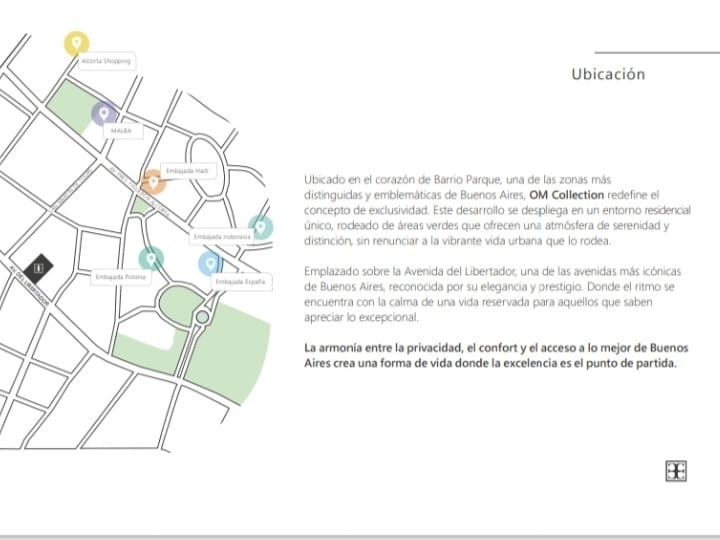The height and width of the screenshot is (540, 720).
Task: Click the roundabout in the map
Action: click(202, 317)
